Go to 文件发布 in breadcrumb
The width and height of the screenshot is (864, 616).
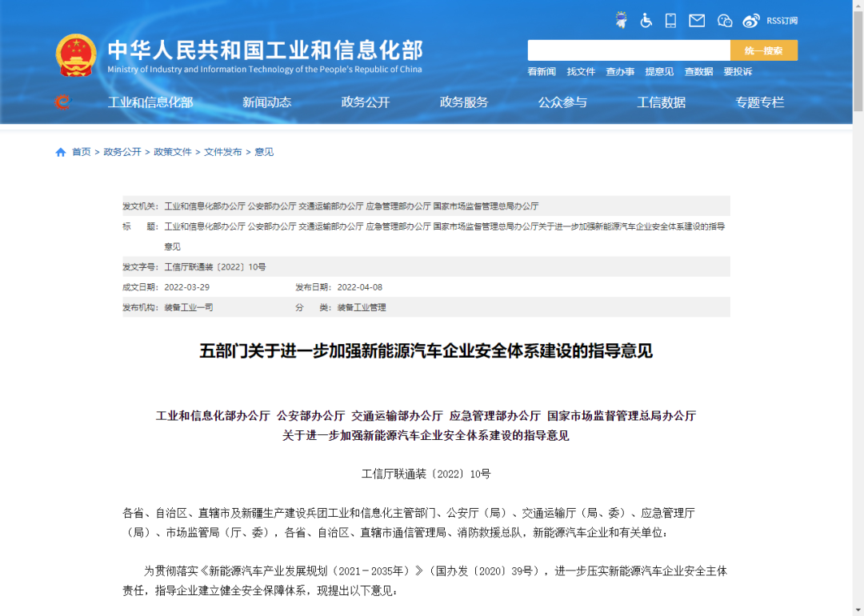click(222, 152)
